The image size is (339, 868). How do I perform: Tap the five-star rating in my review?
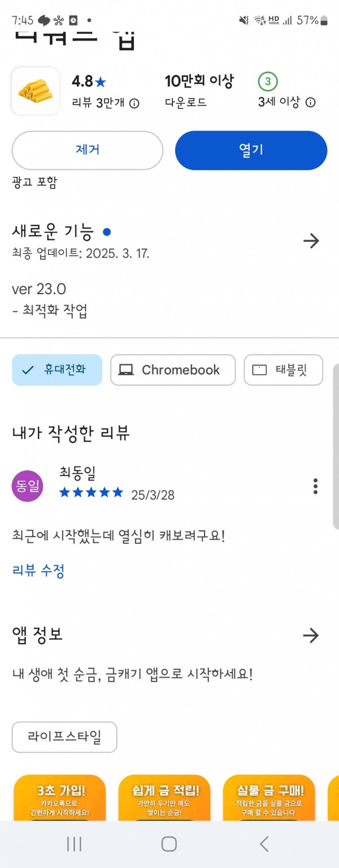tap(91, 492)
